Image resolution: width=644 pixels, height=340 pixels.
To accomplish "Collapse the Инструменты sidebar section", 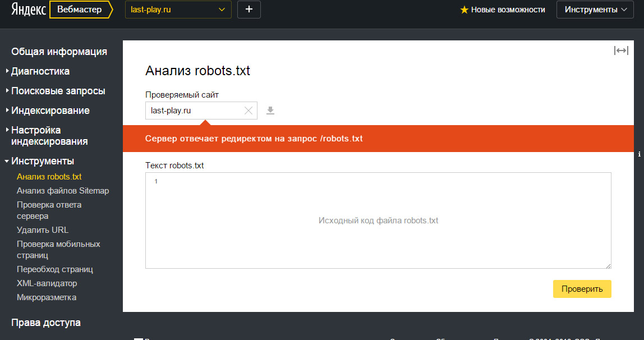I will (x=42, y=161).
